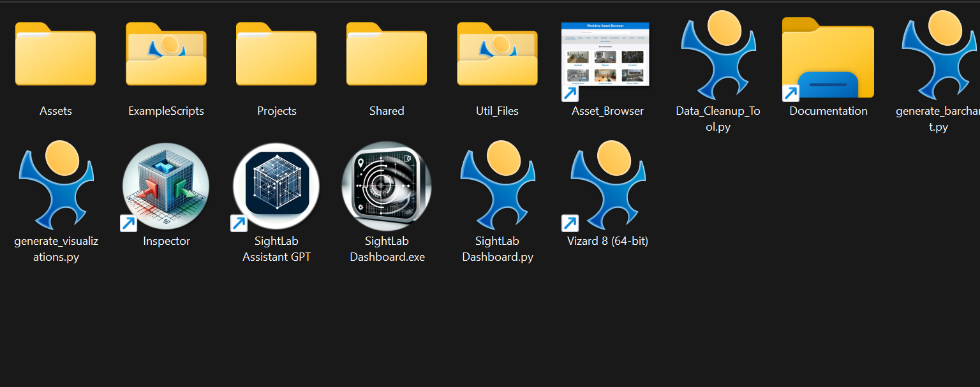Screen dimensions: 980x387
Task: Click the 'Util_Files' file name label
Action: click(x=497, y=111)
